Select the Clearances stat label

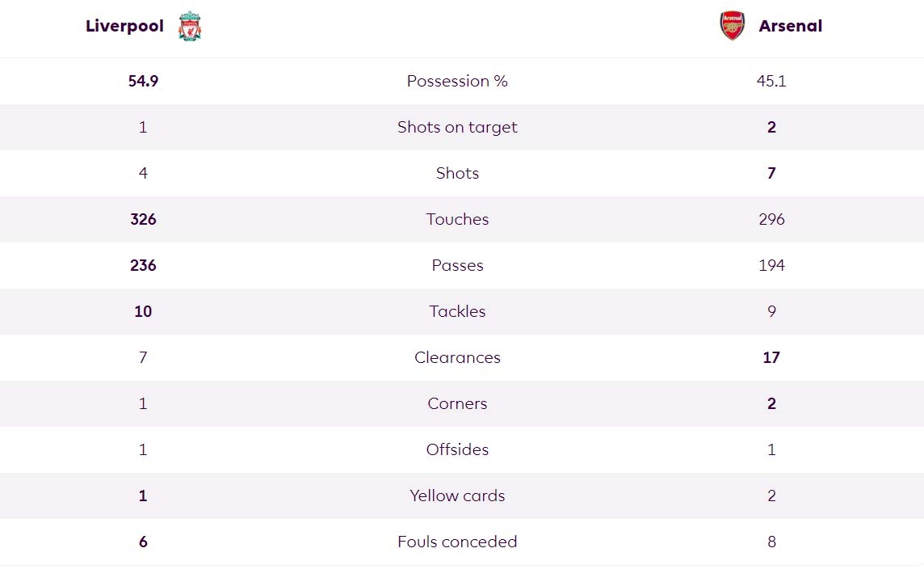pyautogui.click(x=457, y=357)
